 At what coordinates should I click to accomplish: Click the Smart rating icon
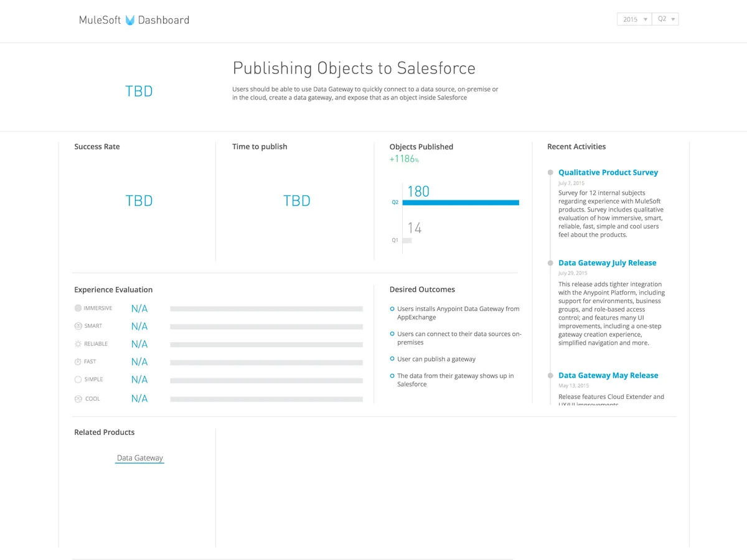(x=78, y=326)
